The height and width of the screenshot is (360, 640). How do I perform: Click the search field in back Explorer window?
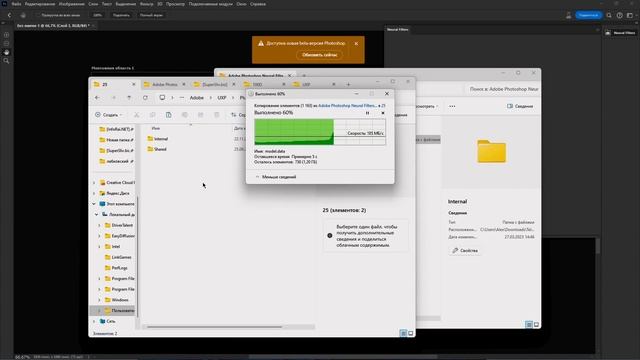tap(503, 89)
